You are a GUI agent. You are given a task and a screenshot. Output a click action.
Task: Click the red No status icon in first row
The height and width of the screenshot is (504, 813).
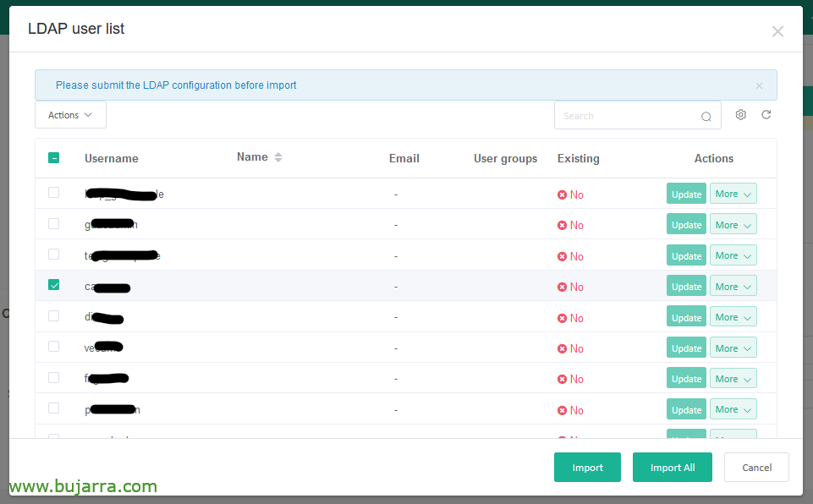pyautogui.click(x=562, y=194)
